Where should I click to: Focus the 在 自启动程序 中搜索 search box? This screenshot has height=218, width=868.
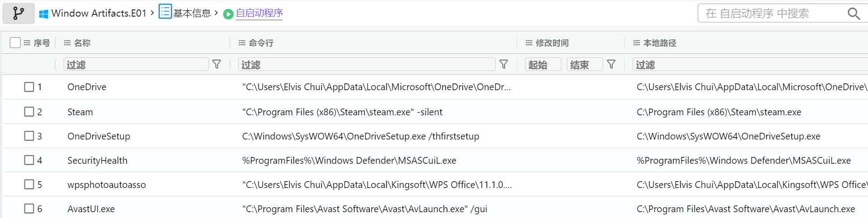coord(771,13)
